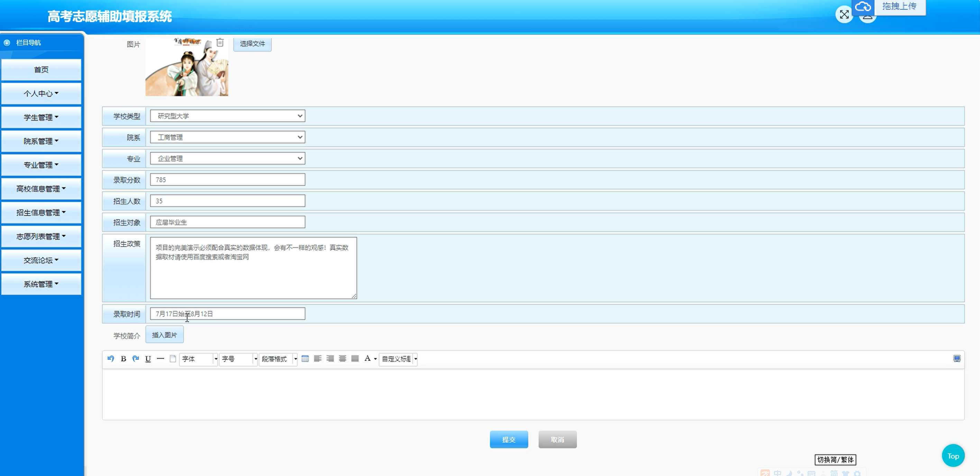Insert table using editor toolbar icon
The width and height of the screenshot is (980, 476).
305,359
